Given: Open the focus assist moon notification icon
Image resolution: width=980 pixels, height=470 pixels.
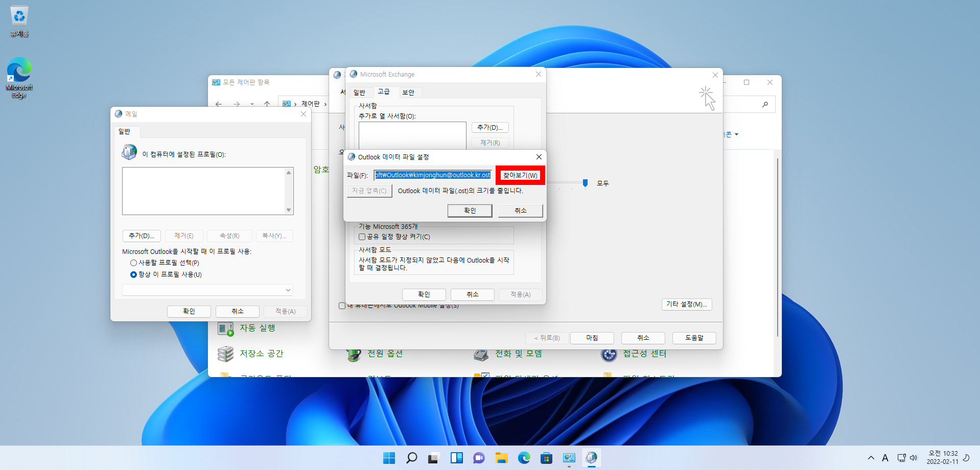Looking at the screenshot, I should point(966,457).
